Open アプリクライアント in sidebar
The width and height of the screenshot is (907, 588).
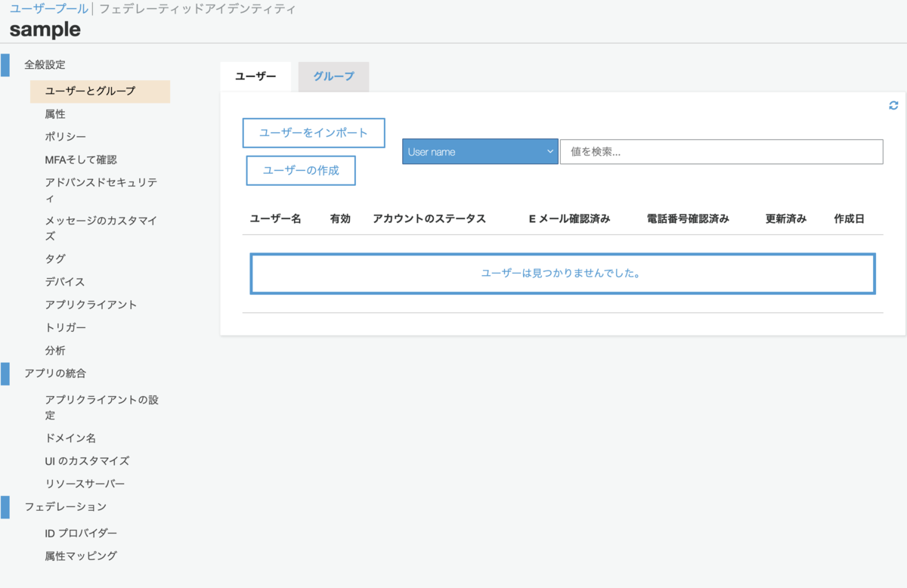[91, 305]
